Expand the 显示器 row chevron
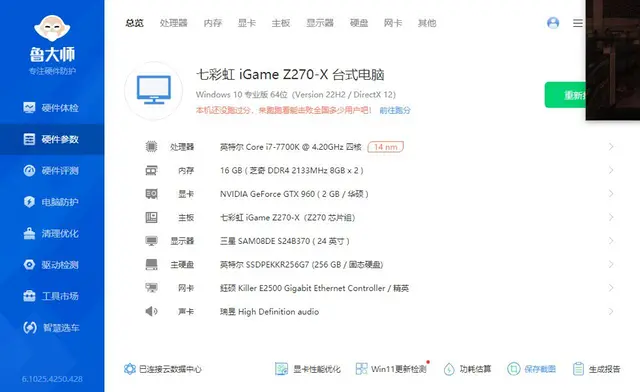The height and width of the screenshot is (392, 640). coord(611,241)
